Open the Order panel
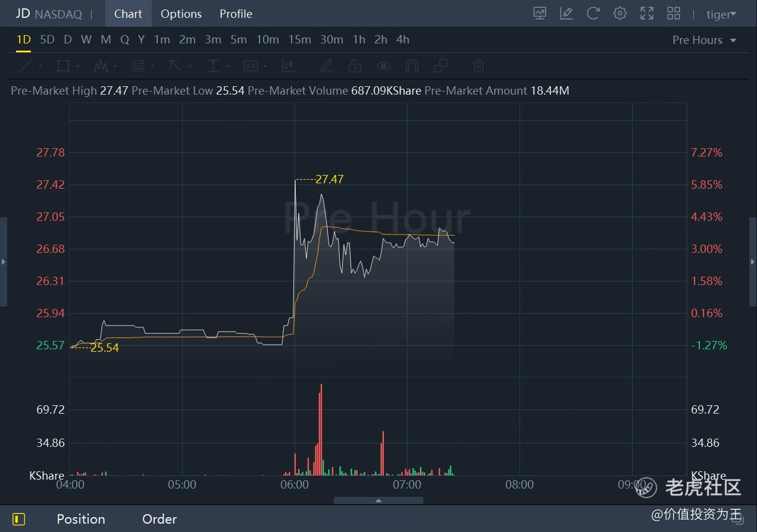This screenshot has height=532, width=757. click(x=159, y=519)
